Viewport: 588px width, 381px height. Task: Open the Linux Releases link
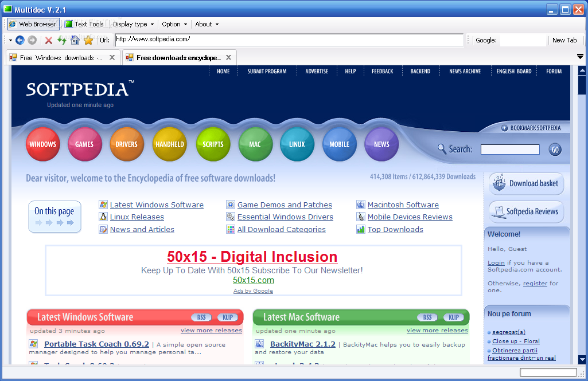(137, 217)
